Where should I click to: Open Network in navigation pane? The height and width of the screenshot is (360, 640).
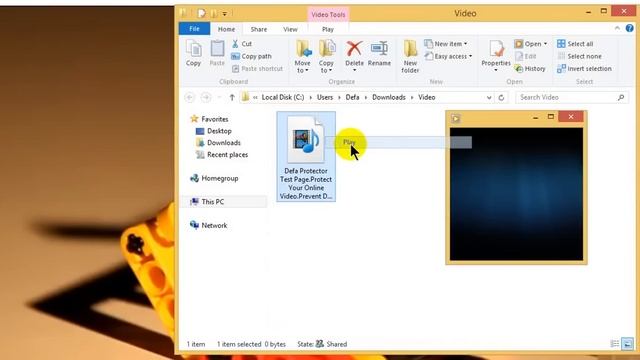pyautogui.click(x=209, y=225)
